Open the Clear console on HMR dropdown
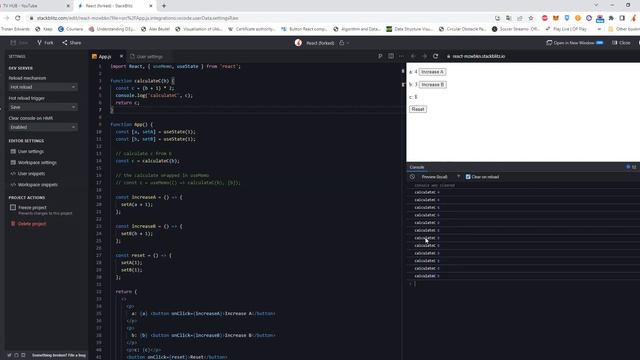640x360 pixels. pyautogui.click(x=43, y=127)
